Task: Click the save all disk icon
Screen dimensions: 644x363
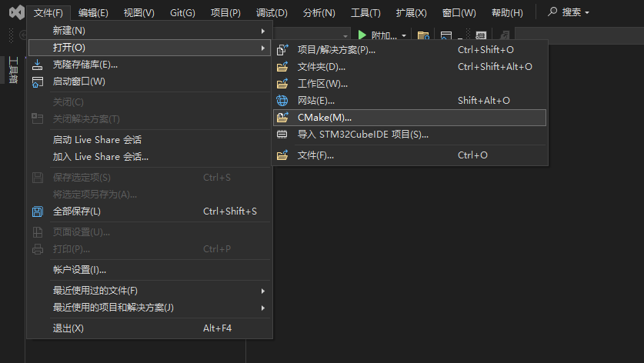Action: (38, 211)
